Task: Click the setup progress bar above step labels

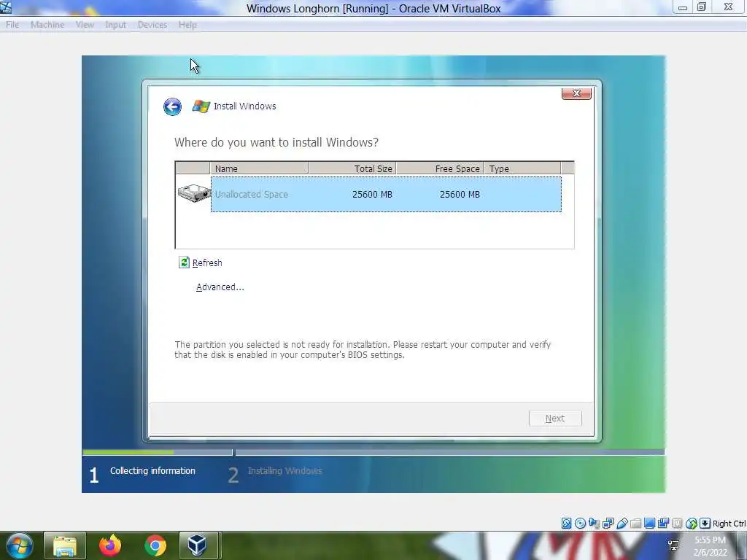Action: [373, 452]
